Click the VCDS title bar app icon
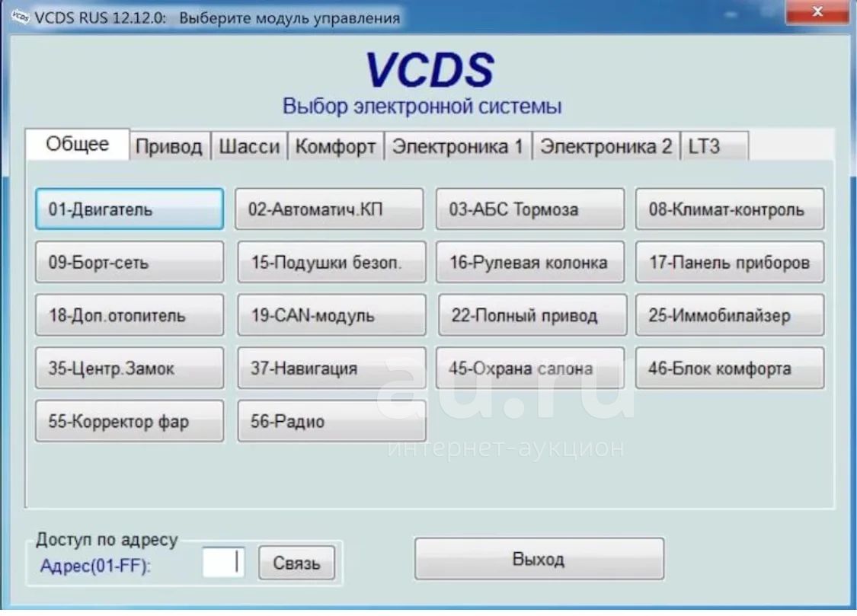Image resolution: width=857 pixels, height=616 pixels. pyautogui.click(x=21, y=17)
